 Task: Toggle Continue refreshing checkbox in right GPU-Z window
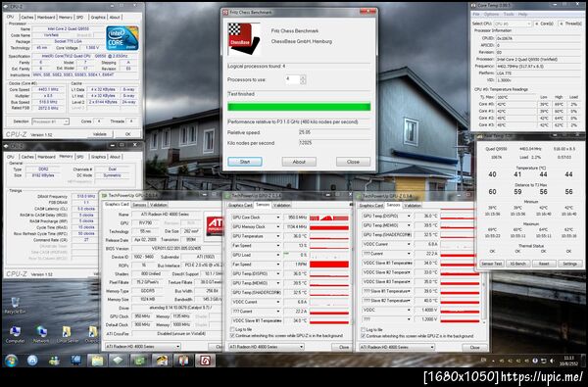point(363,336)
